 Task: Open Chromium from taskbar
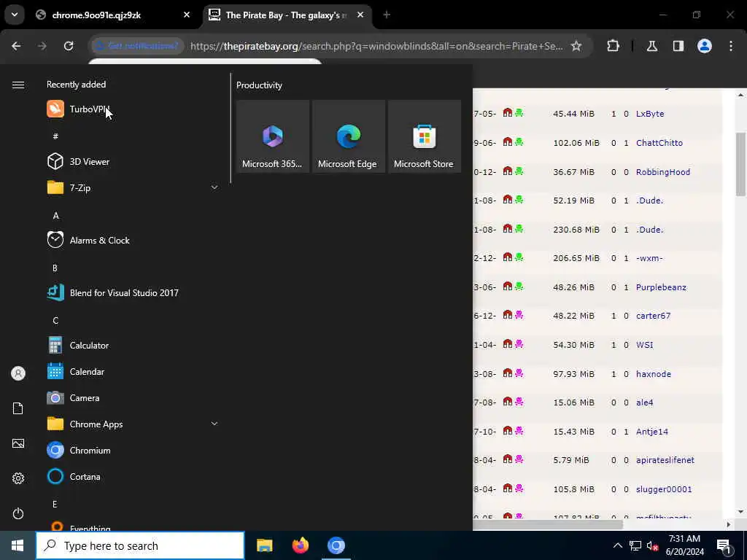336,545
